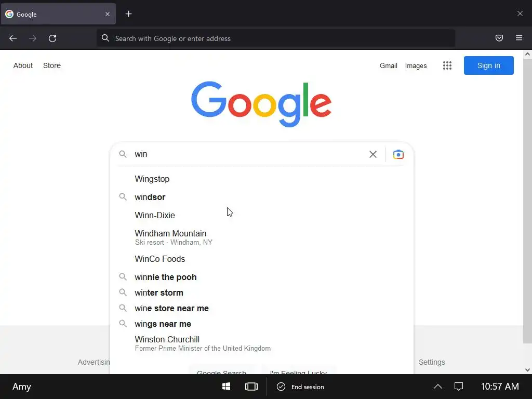Select the Wingstop suggestion
Viewport: 532px width, 399px height.
coord(262,179)
